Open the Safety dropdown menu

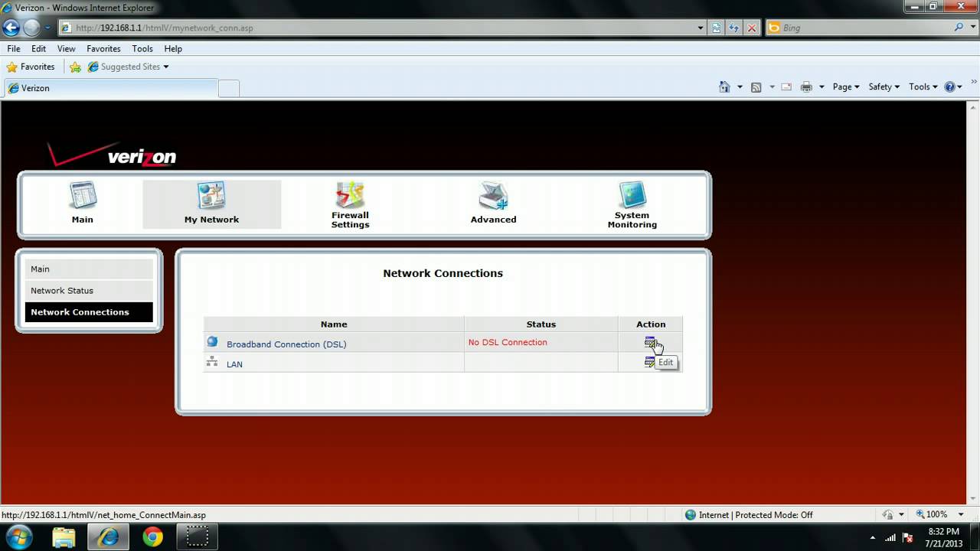tap(884, 87)
